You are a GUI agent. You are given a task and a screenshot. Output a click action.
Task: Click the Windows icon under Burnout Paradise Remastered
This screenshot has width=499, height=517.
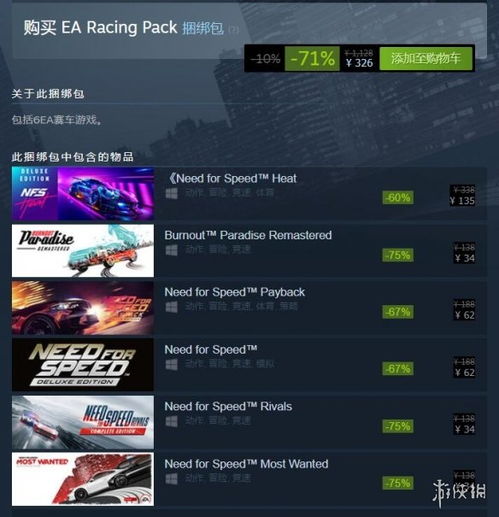[x=172, y=250]
